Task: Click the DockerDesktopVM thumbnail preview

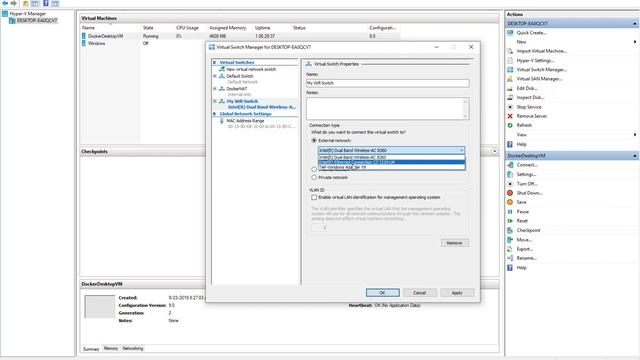Action: click(x=100, y=306)
